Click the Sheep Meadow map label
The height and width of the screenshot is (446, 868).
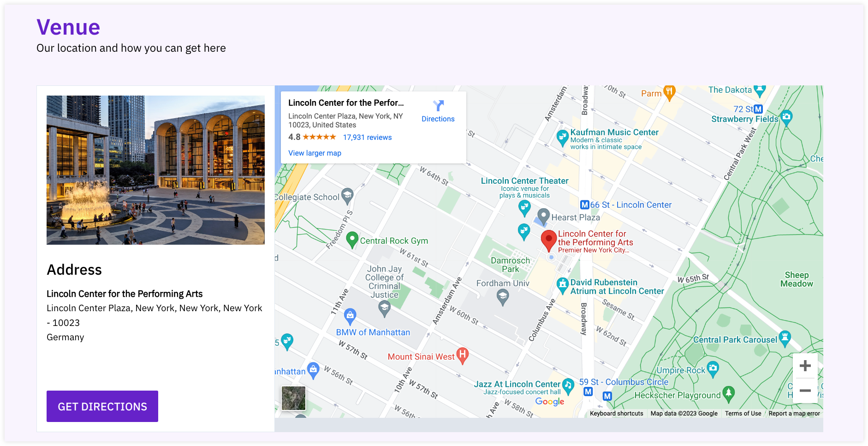tap(797, 279)
